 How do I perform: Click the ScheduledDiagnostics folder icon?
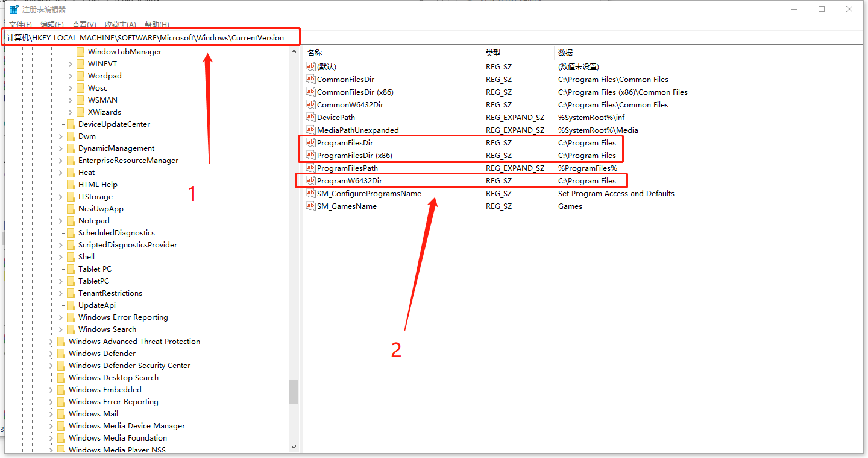[x=71, y=233]
